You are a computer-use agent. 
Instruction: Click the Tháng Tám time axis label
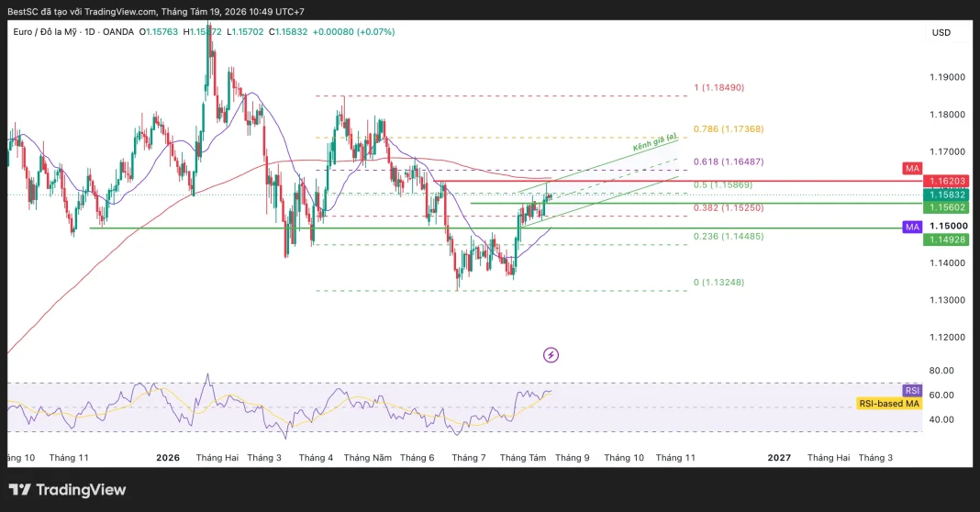point(523,458)
